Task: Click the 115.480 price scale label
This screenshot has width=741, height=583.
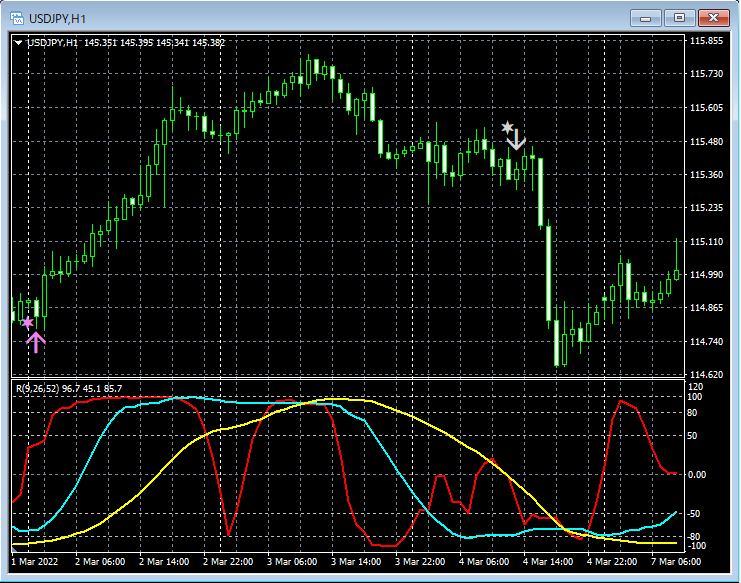Action: pyautogui.click(x=707, y=141)
